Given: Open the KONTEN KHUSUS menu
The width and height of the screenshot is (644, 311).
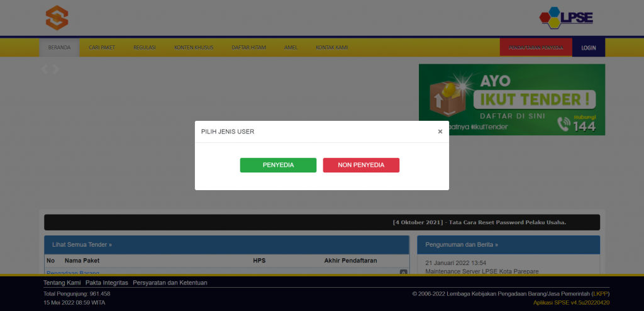Looking at the screenshot, I should coord(194,48).
